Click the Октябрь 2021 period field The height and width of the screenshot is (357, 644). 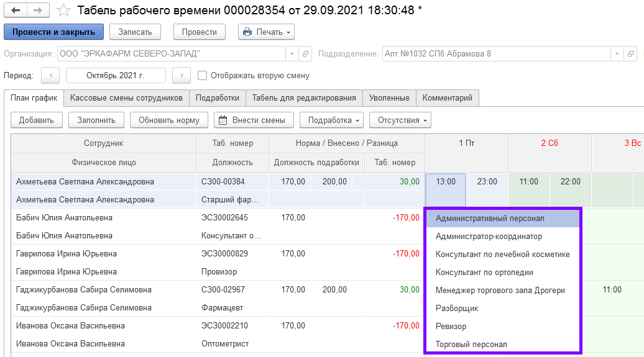[x=116, y=76]
